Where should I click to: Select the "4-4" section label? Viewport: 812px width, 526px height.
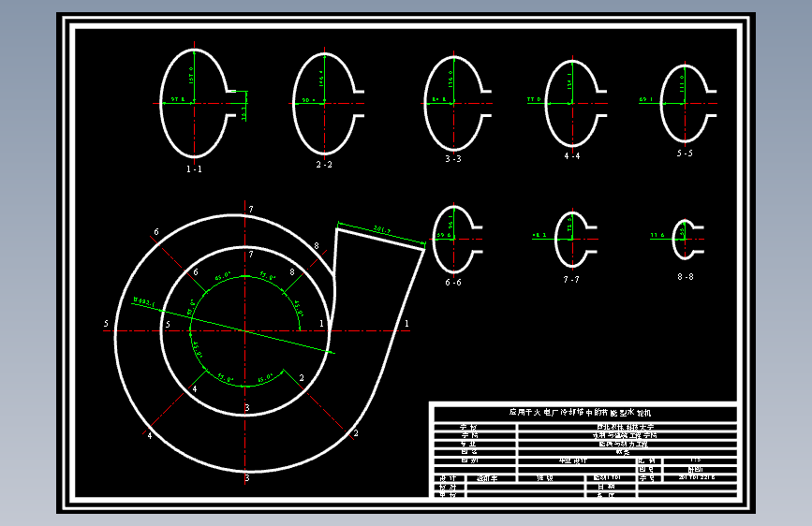coord(572,155)
